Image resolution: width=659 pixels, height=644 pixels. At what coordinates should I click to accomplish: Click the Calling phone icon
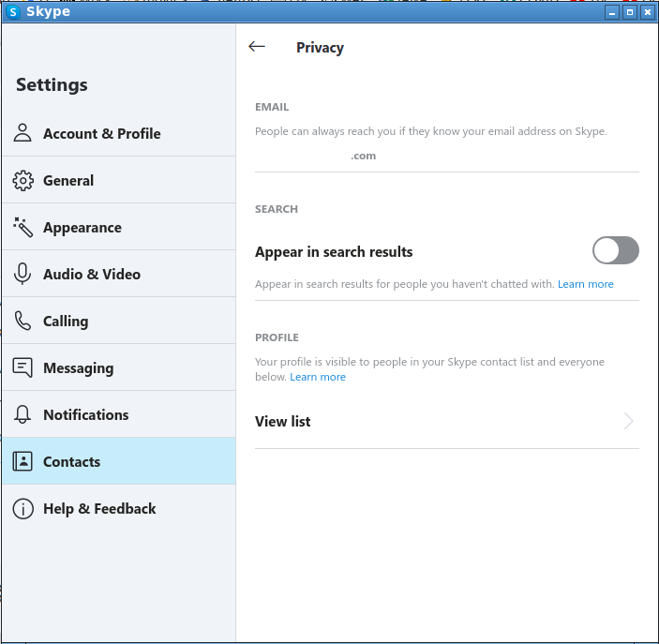22,321
